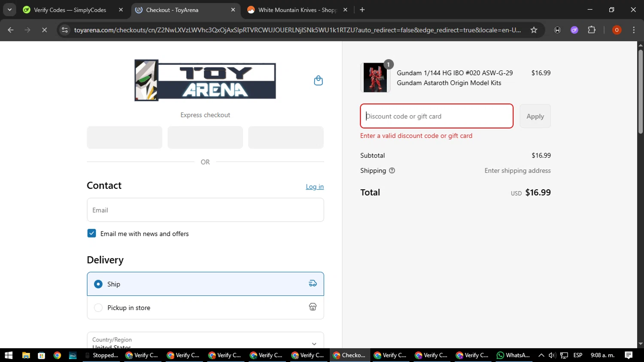The width and height of the screenshot is (644, 362).
Task: Click the Gundam Astaroth Origin product name
Action: 455,78
